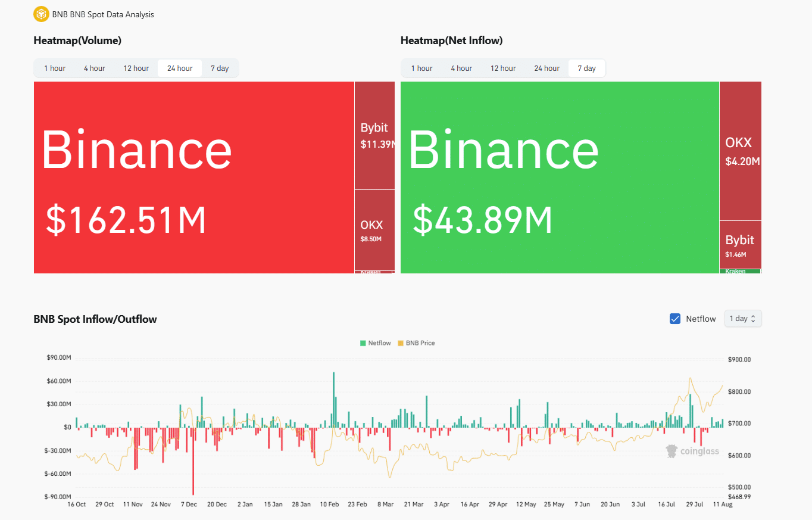Click the $900.00 price axis label
The height and width of the screenshot is (520, 812).
(739, 359)
